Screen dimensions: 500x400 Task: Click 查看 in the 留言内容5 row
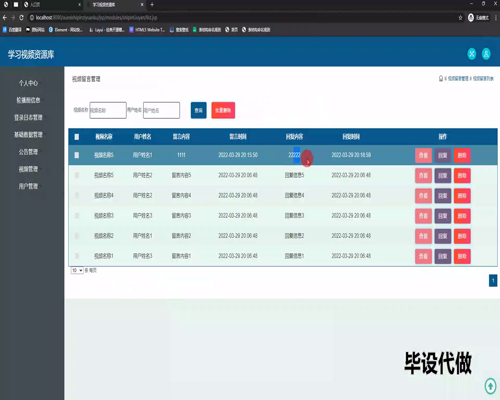coord(423,176)
